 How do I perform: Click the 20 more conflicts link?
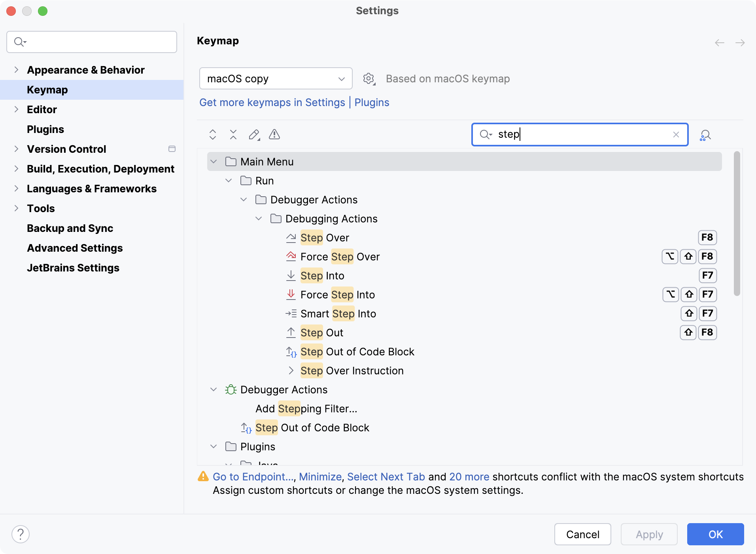click(469, 477)
